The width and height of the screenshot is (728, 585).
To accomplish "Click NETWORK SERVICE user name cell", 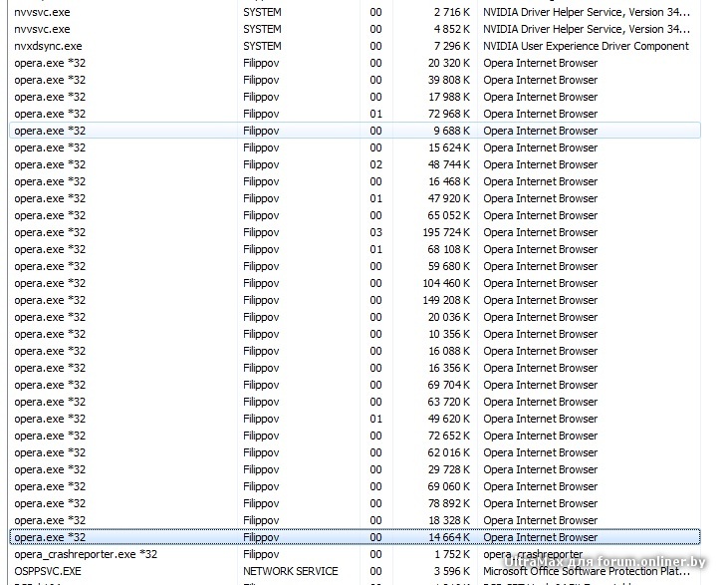I will [x=291, y=571].
